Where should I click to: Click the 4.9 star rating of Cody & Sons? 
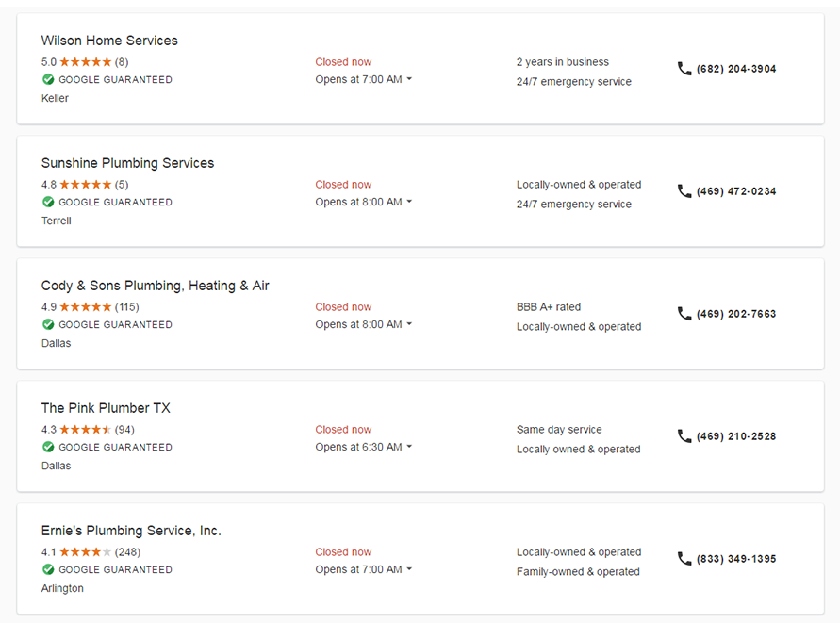85,307
